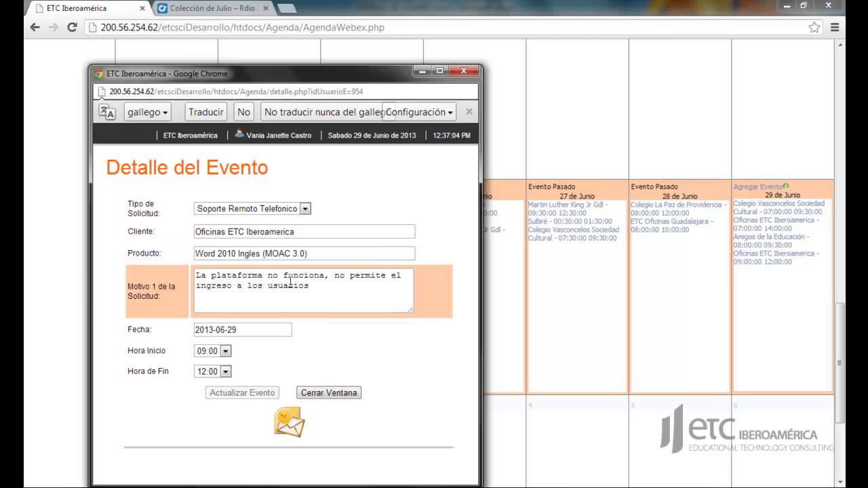Click the green icon next to Agregar Evento
Viewport: 868px width, 488px height.
pyautogui.click(x=786, y=186)
